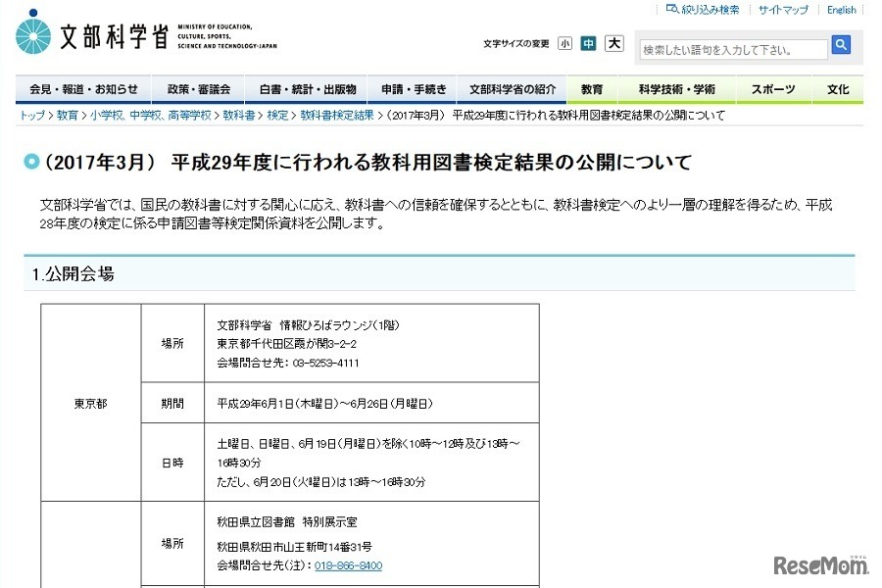Toggle the 中 medium font size option
The width and height of the screenshot is (882, 588).
(x=587, y=44)
